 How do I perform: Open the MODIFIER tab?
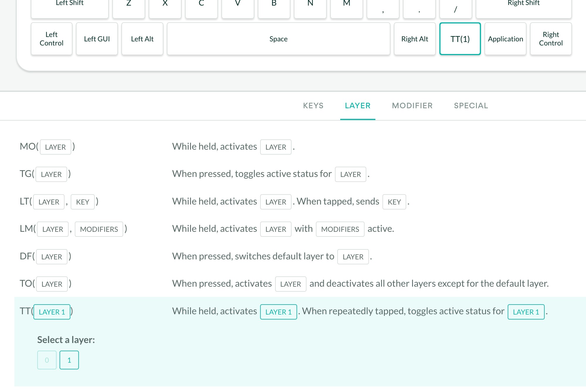click(x=412, y=106)
